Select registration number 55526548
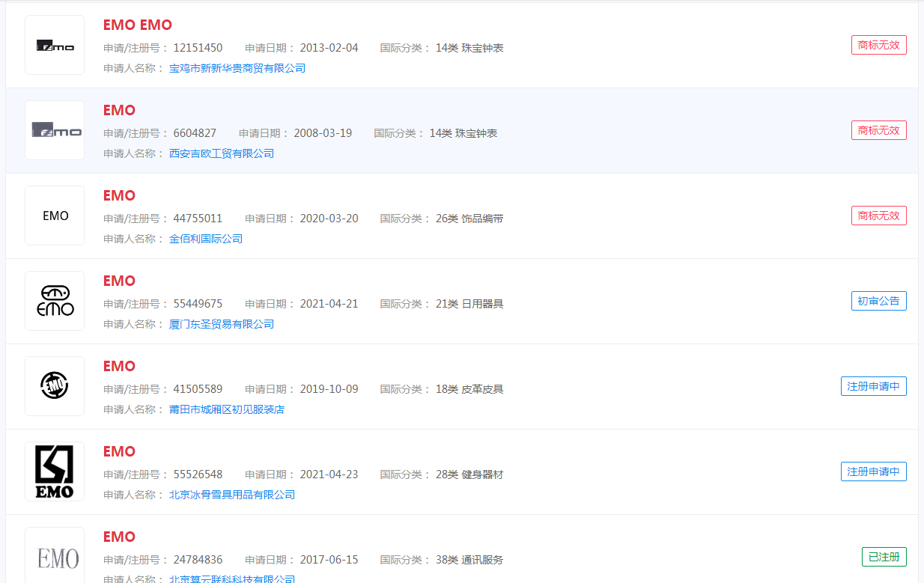 [198, 474]
